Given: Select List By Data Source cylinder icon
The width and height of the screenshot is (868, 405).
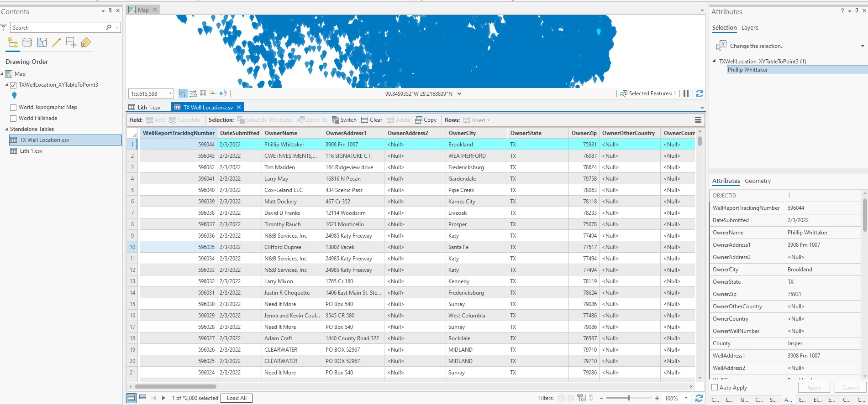Looking at the screenshot, I should tap(27, 43).
